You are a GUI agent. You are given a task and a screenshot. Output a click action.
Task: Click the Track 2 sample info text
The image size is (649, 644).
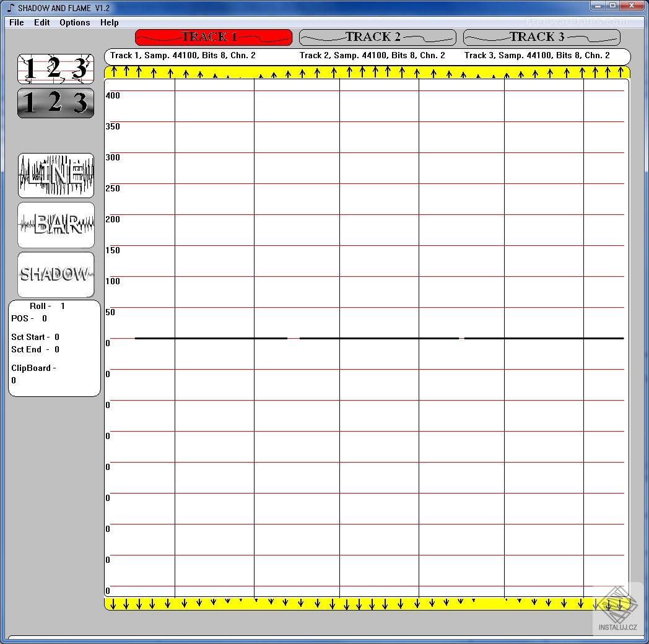tap(372, 56)
